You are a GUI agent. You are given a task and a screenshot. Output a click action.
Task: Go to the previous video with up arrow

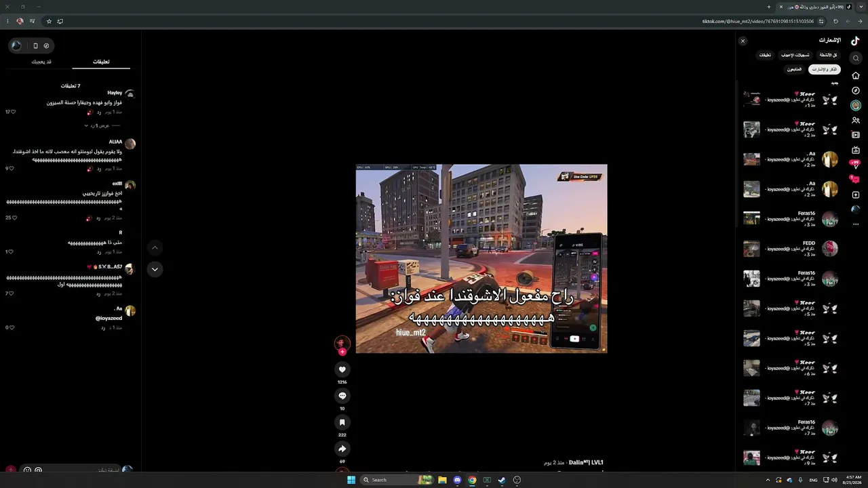(x=155, y=248)
